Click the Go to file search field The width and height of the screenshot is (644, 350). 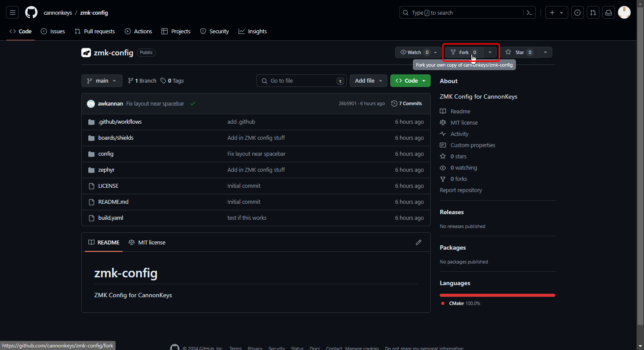[301, 80]
